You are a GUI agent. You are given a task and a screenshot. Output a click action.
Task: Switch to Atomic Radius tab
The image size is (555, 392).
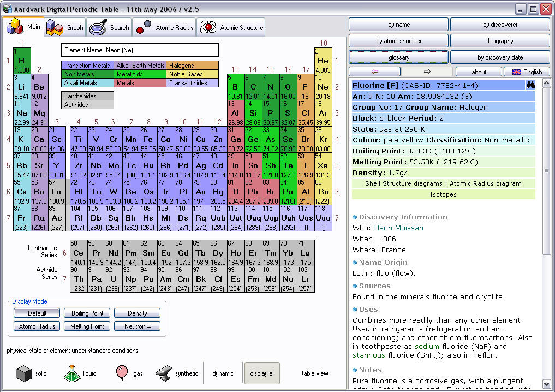click(x=164, y=27)
